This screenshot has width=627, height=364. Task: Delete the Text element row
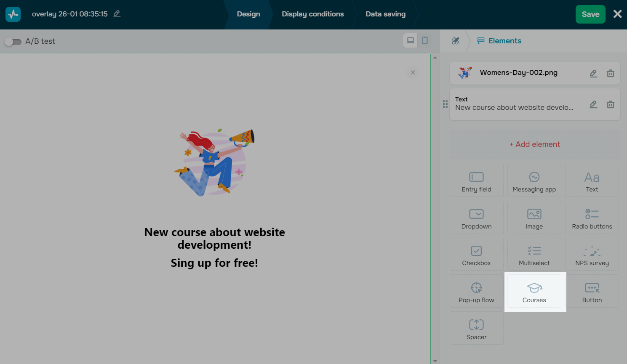610,104
